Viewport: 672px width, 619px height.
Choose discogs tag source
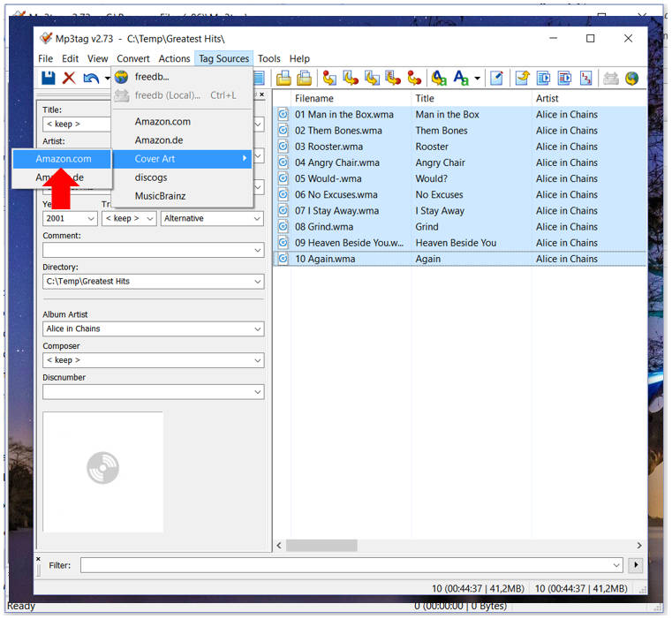click(x=182, y=177)
